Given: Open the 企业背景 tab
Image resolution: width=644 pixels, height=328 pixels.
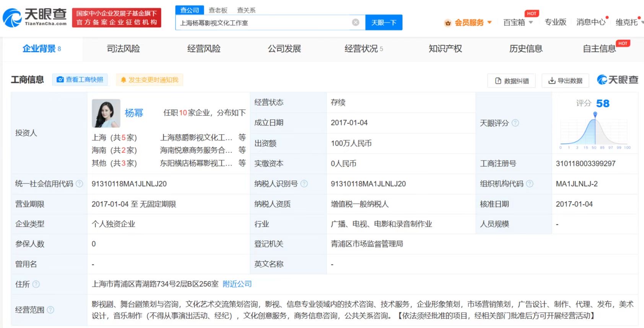Looking at the screenshot, I should (x=42, y=49).
